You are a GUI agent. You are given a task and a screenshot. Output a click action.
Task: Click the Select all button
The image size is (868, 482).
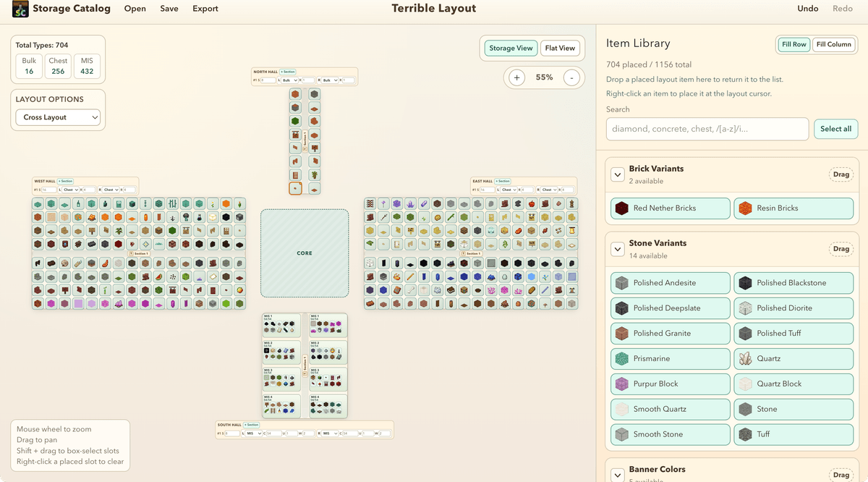(836, 129)
